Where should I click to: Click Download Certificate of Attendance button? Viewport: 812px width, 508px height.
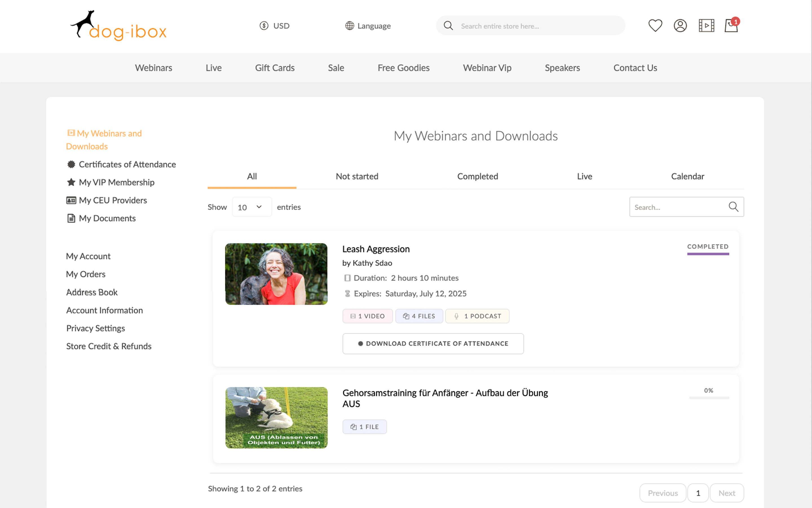pos(433,343)
